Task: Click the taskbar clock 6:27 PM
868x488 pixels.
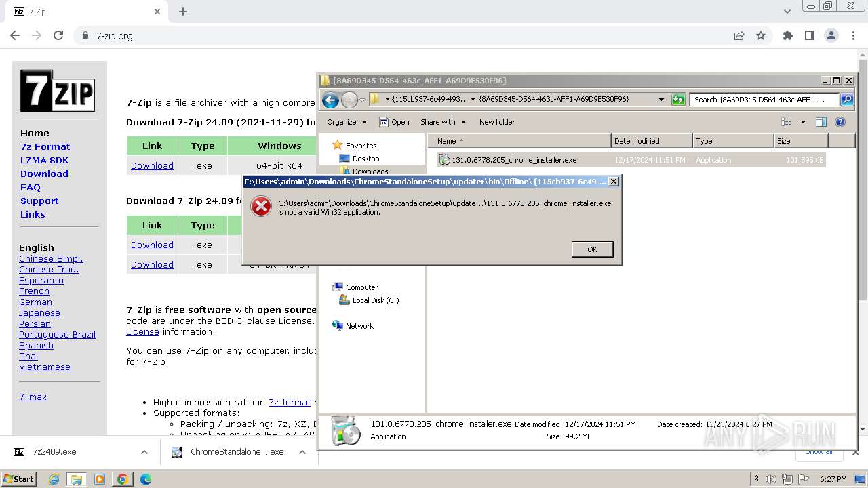Action: click(x=833, y=479)
